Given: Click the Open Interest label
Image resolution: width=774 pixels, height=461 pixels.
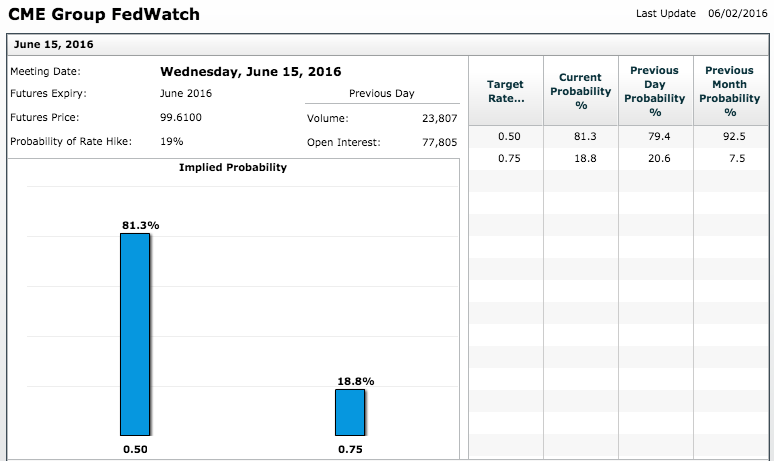Looking at the screenshot, I should point(344,143).
